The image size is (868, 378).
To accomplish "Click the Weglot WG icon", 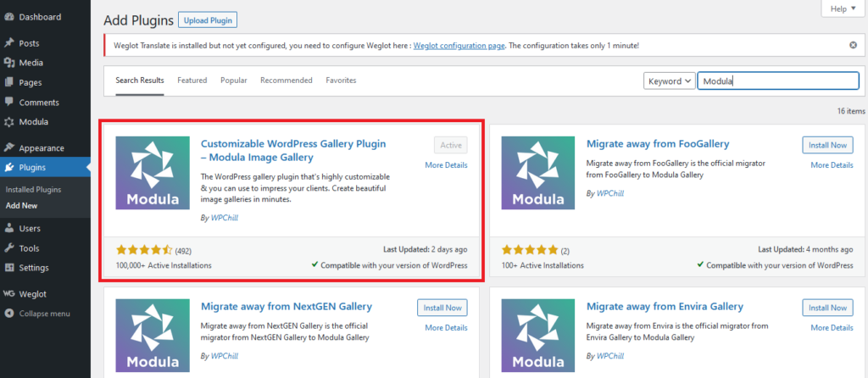I will pyautogui.click(x=9, y=293).
